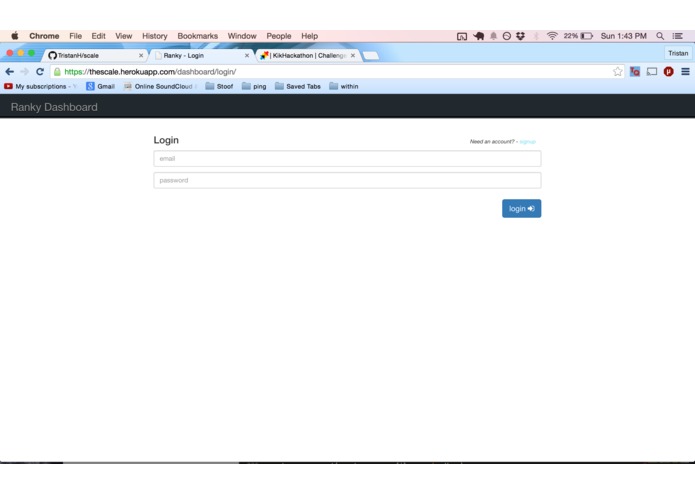Open the Wi-Fi status menu
695x494 pixels.
click(552, 36)
